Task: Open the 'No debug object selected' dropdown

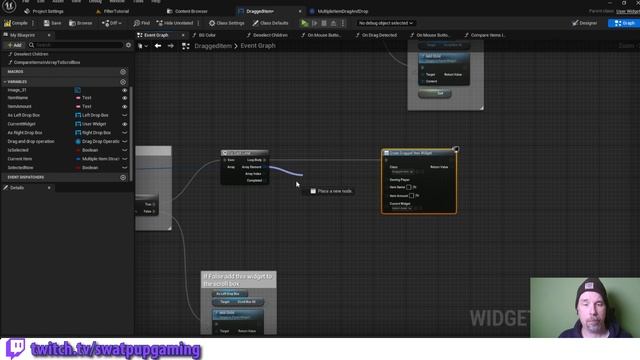Action: coord(386,23)
